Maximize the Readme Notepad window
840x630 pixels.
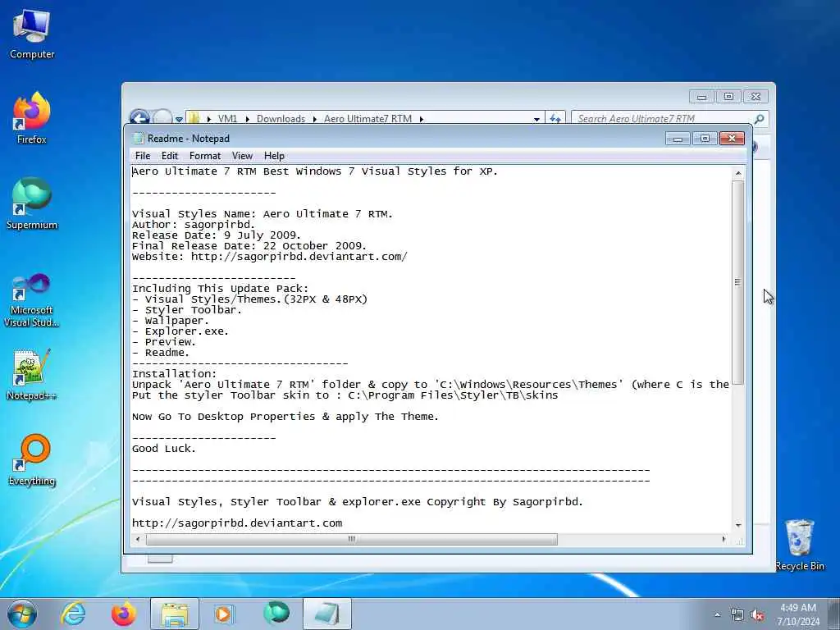pyautogui.click(x=705, y=139)
